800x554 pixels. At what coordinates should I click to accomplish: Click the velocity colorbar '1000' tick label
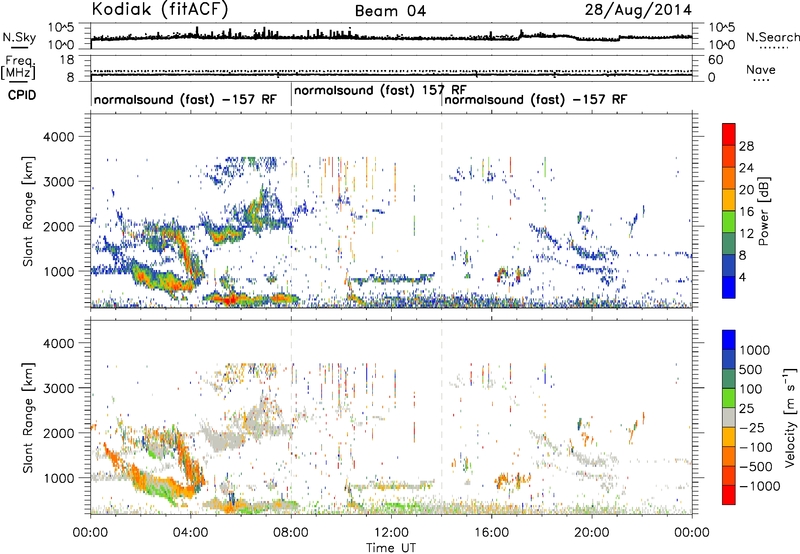754,350
